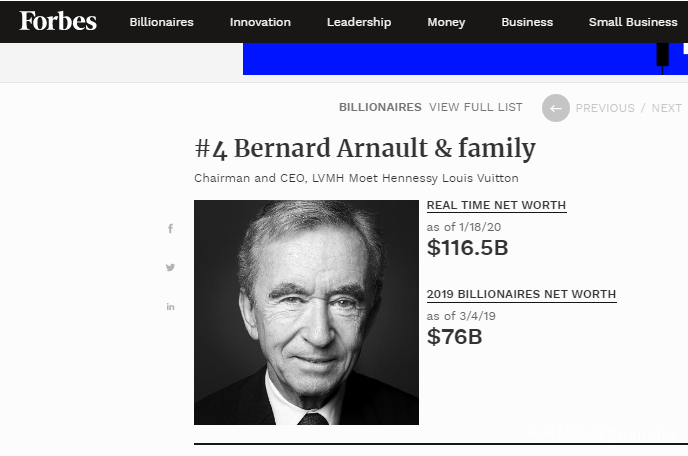Viewport: 688px width, 456px height.
Task: Click the '#4 Bernard Arnault & family' heading
Action: (365, 149)
